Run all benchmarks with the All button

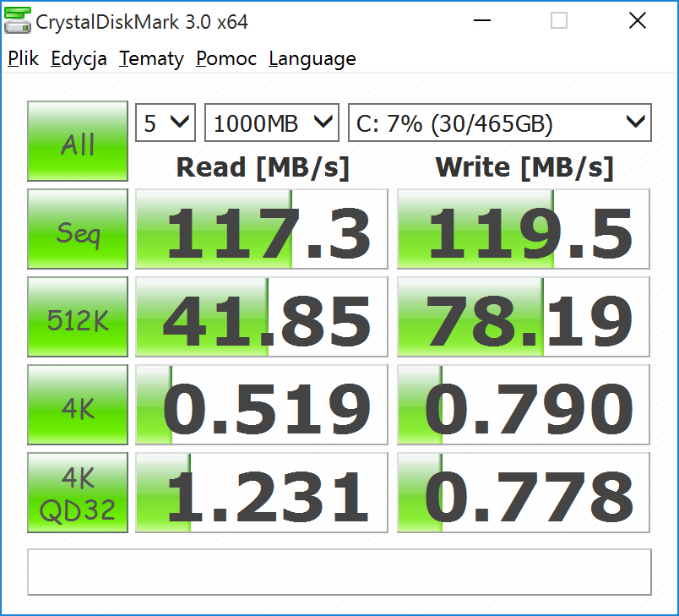click(x=78, y=142)
